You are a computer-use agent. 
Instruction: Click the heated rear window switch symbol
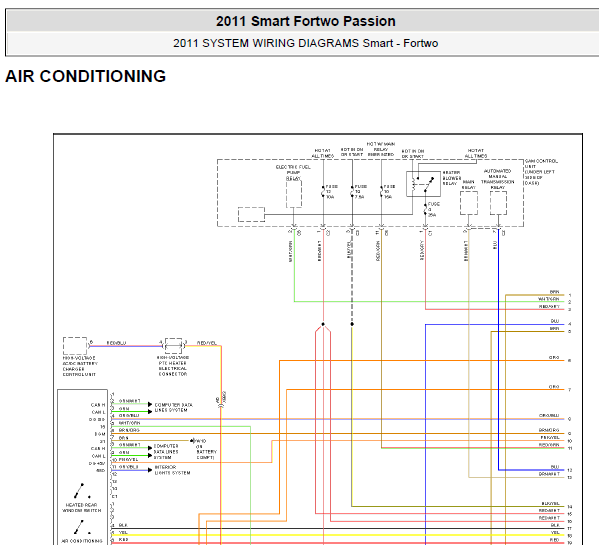tap(82, 491)
